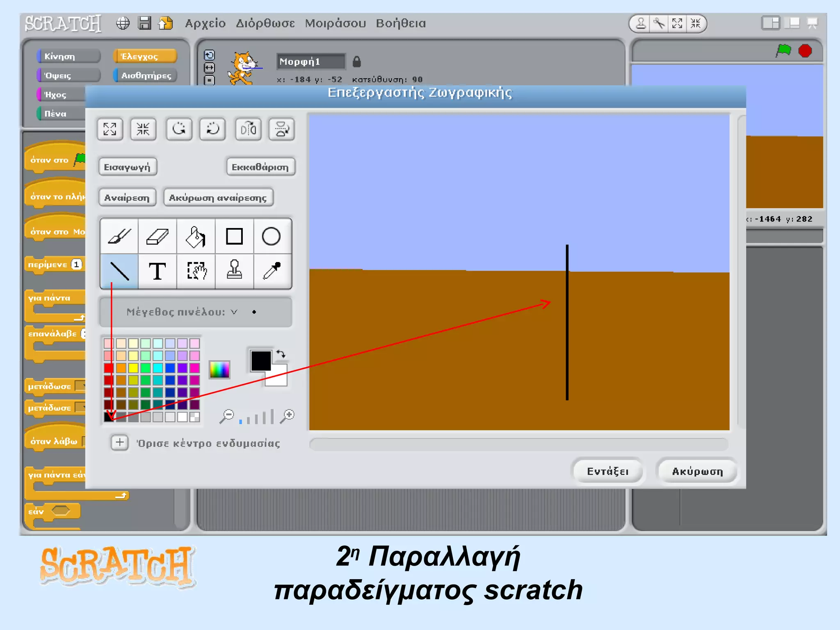The image size is (840, 630).
Task: Switch to the Κίνηση block category
Action: (68, 56)
